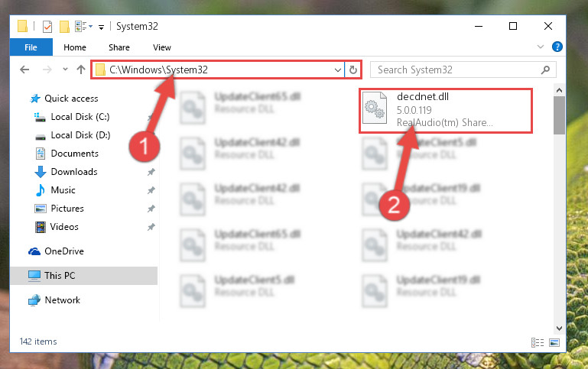Click the search magnifier icon
The height and width of the screenshot is (369, 588).
(x=546, y=70)
